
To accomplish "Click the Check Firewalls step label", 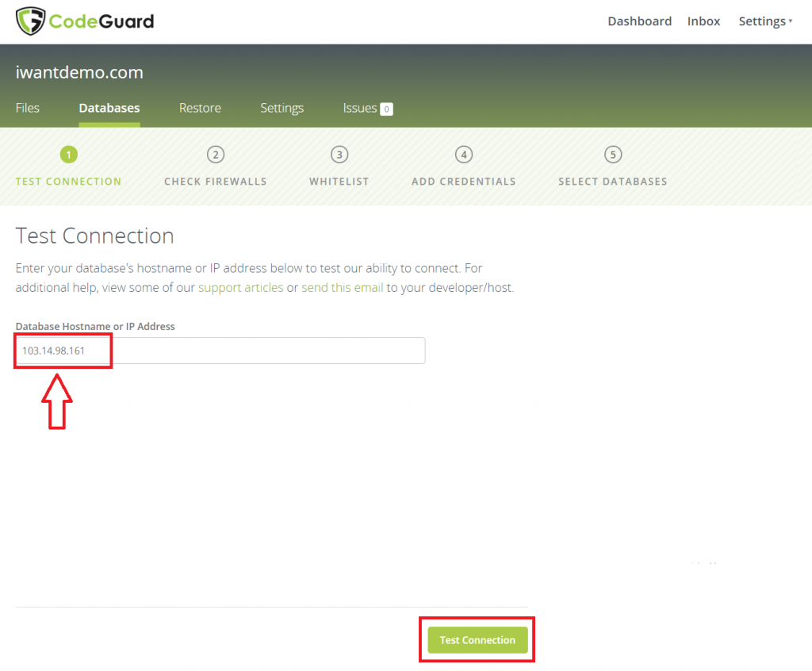I will [x=216, y=182].
